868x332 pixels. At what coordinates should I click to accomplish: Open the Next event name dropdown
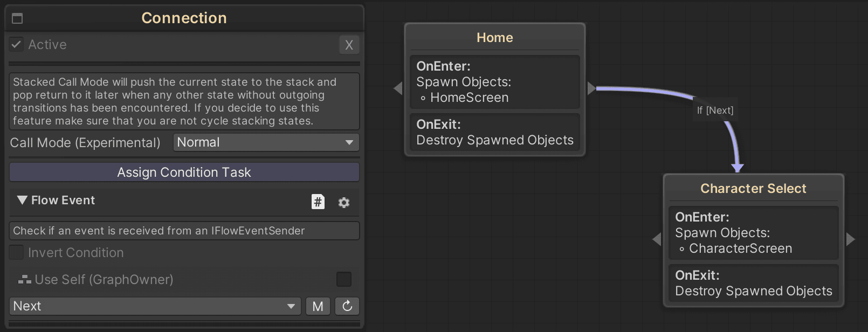tap(155, 306)
